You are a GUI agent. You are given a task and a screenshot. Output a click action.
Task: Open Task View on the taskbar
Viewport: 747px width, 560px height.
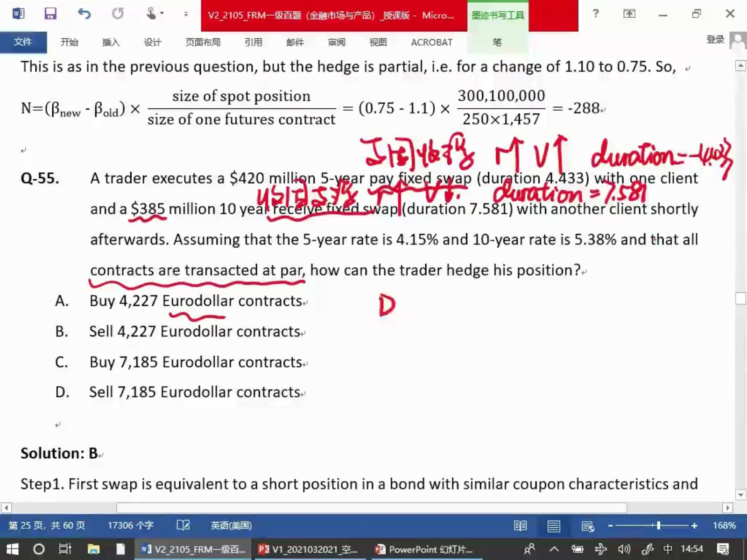click(65, 549)
